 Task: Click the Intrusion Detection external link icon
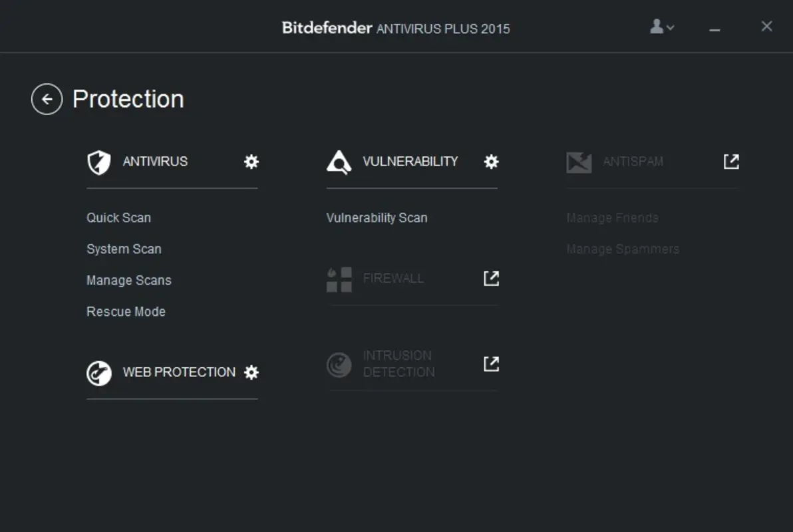(x=490, y=364)
